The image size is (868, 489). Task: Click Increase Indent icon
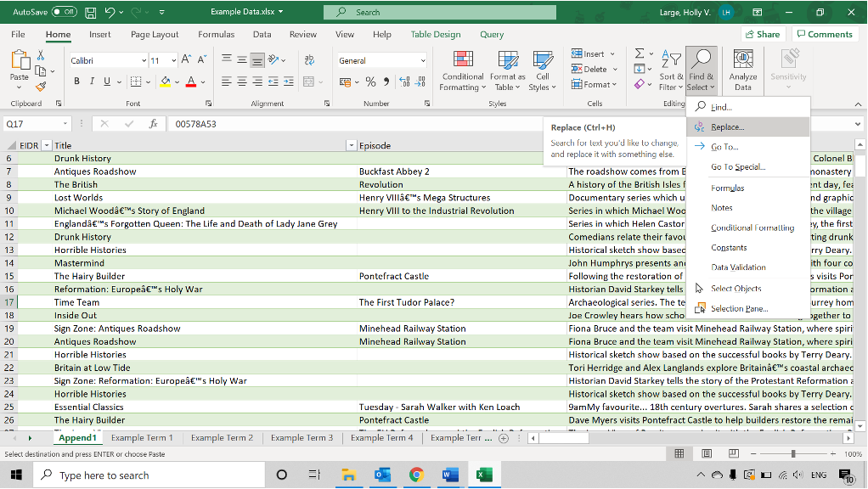click(x=289, y=81)
